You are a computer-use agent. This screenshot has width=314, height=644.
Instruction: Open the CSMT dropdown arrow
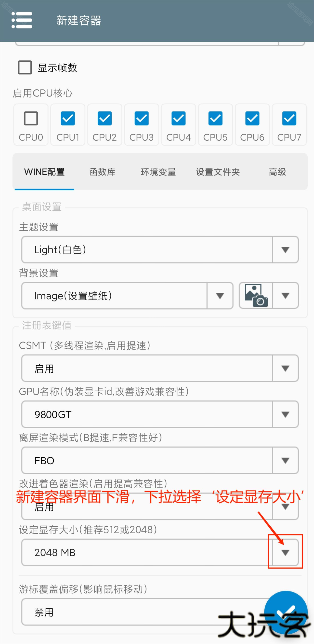(x=285, y=368)
